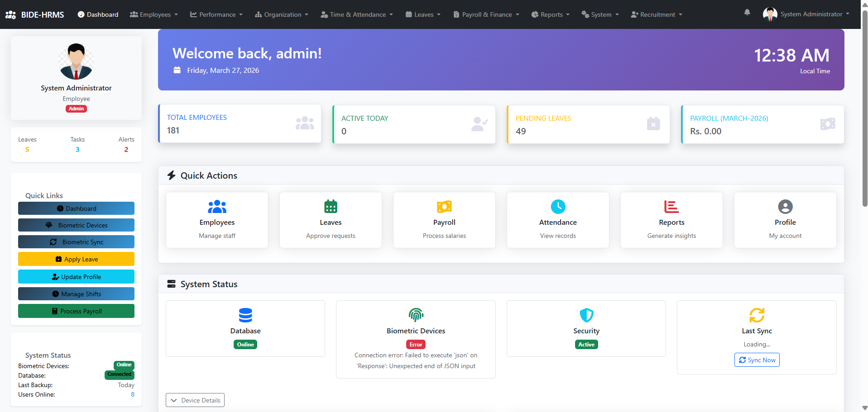Select the Employees group icon in Quick Actions

coord(217,207)
